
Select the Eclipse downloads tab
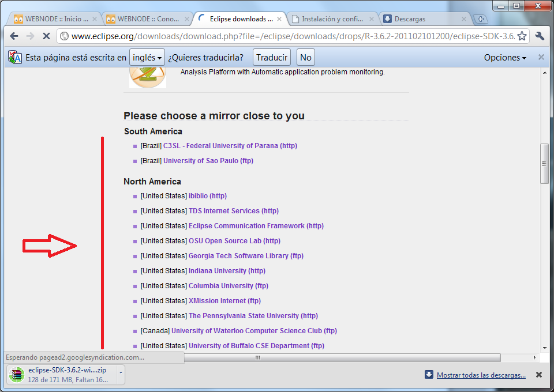tap(239, 19)
